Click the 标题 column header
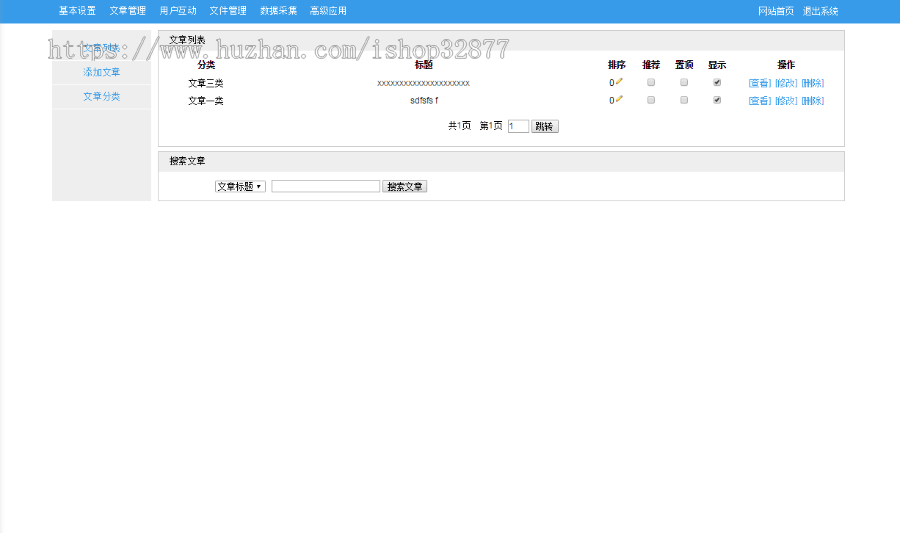 424,65
